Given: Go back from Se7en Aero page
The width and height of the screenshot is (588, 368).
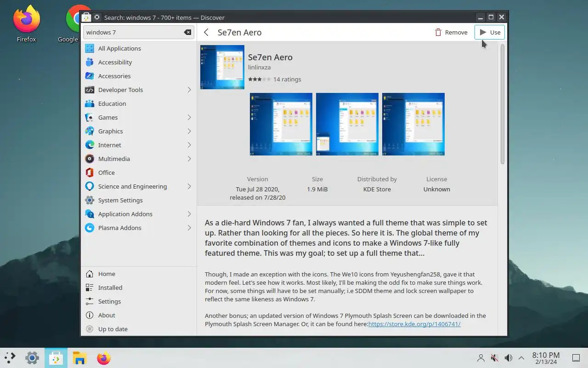Looking at the screenshot, I should (206, 32).
